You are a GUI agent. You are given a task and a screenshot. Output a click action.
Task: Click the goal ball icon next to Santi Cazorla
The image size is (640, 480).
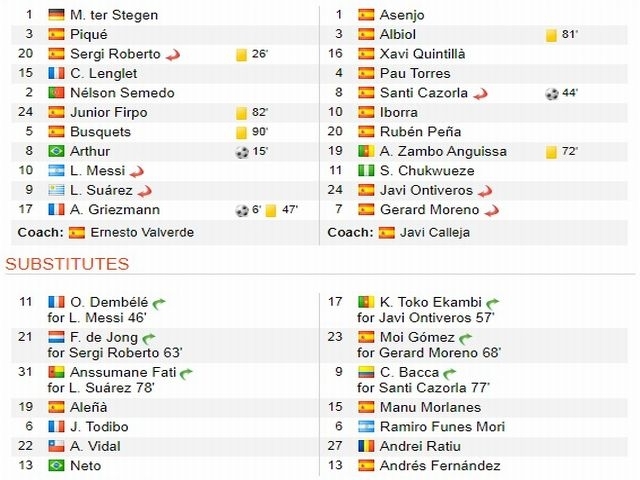click(x=551, y=93)
